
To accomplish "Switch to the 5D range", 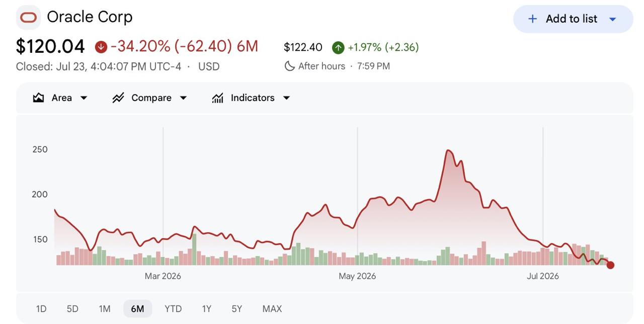I will 72,308.
